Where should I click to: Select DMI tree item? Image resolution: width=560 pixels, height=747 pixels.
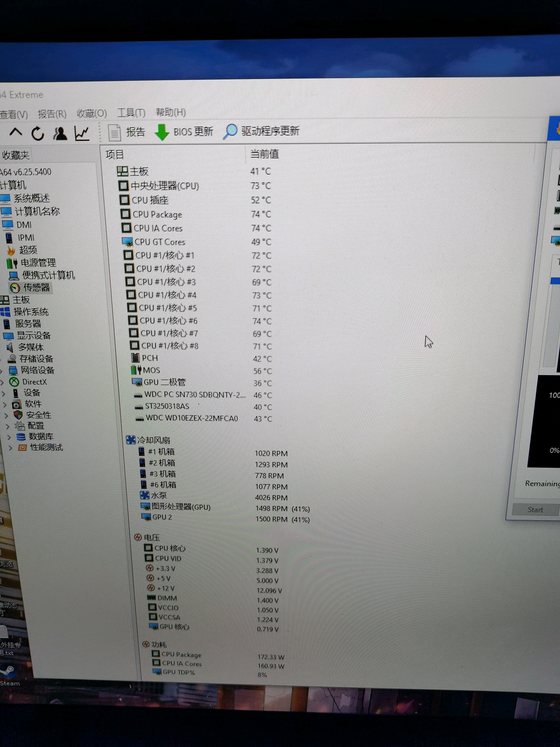pos(17,225)
